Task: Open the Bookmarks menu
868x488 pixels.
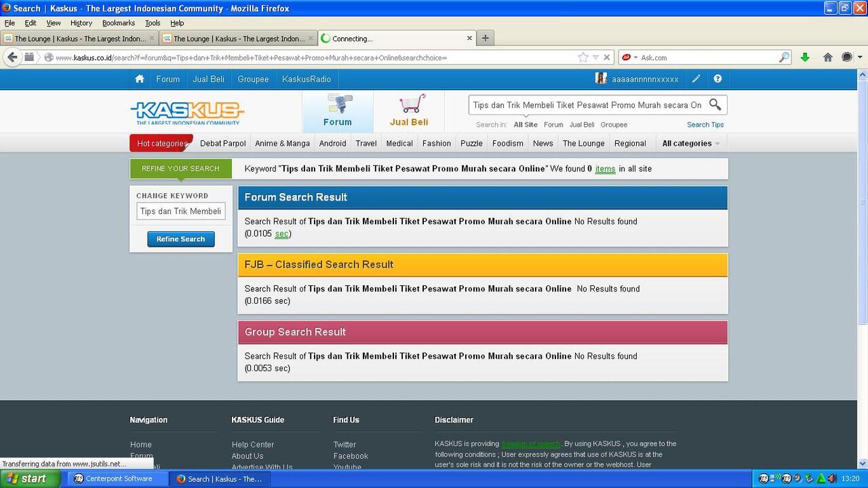Action: [x=119, y=23]
